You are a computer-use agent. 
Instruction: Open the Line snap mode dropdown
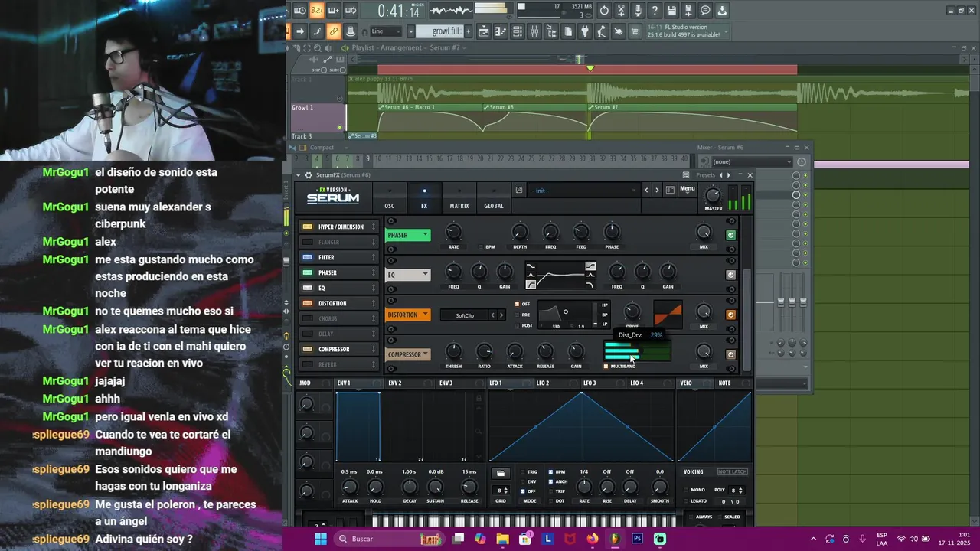point(386,31)
